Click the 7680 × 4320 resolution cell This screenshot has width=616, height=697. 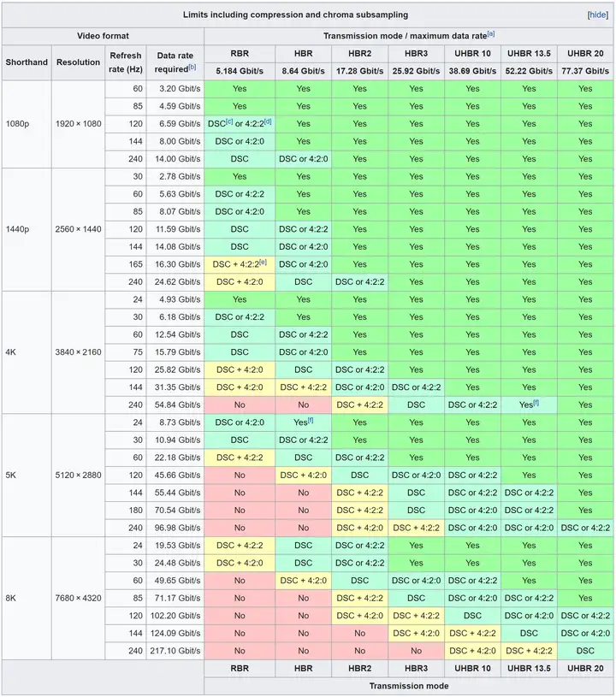(78, 598)
